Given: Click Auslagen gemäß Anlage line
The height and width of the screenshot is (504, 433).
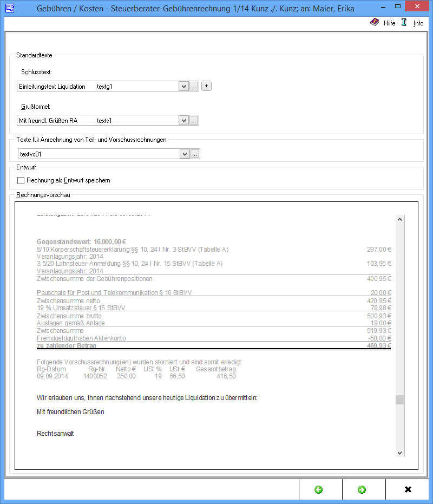Looking at the screenshot, I should pyautogui.click(x=71, y=323).
